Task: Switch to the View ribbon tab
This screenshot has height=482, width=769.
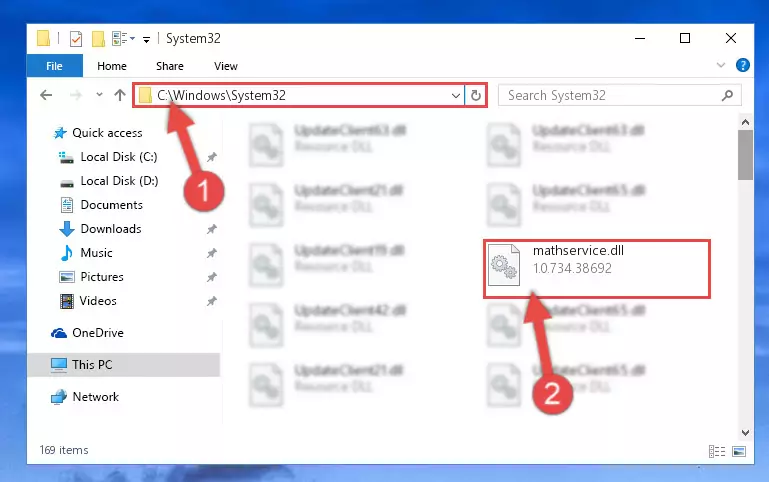Action: (x=226, y=66)
